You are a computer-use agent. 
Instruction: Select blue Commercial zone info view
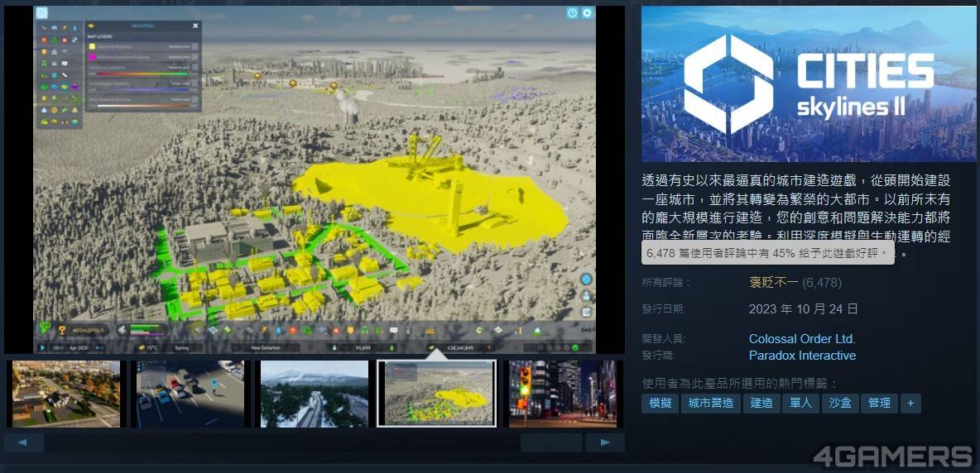click(x=55, y=87)
